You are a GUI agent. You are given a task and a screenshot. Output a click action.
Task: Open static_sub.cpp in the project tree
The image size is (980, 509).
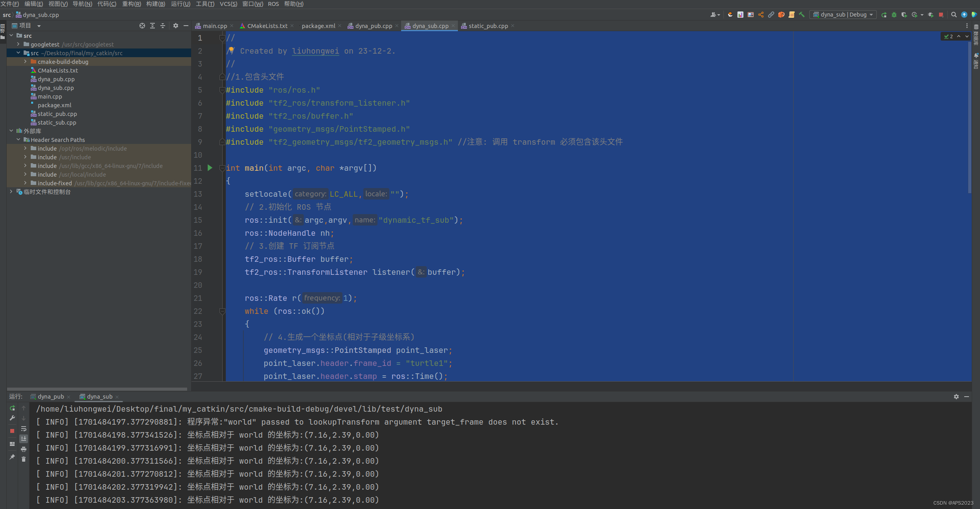tap(57, 123)
